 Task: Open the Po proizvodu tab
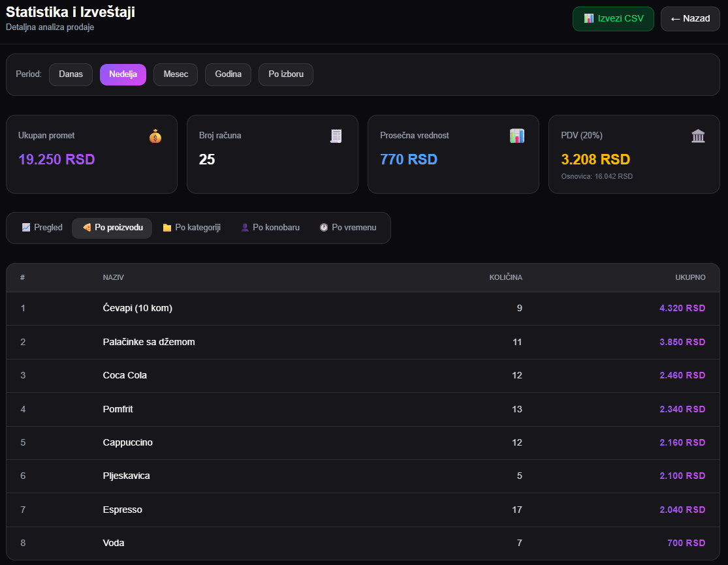click(x=112, y=228)
